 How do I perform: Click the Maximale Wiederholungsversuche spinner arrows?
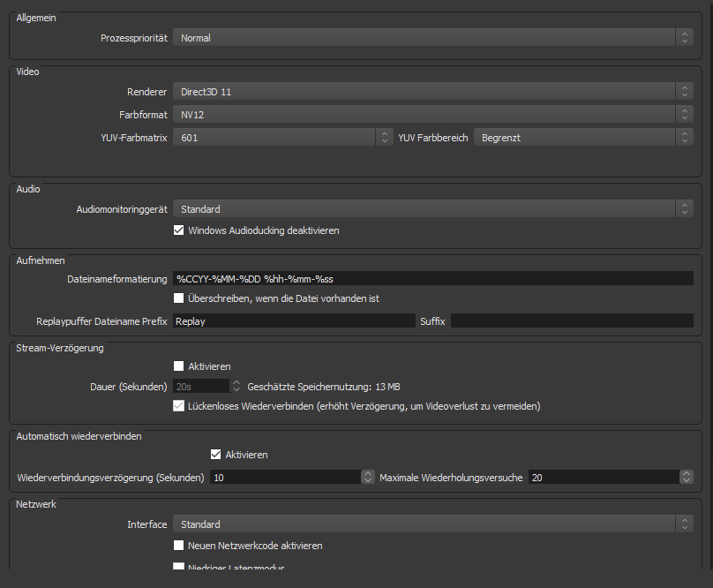(686, 478)
